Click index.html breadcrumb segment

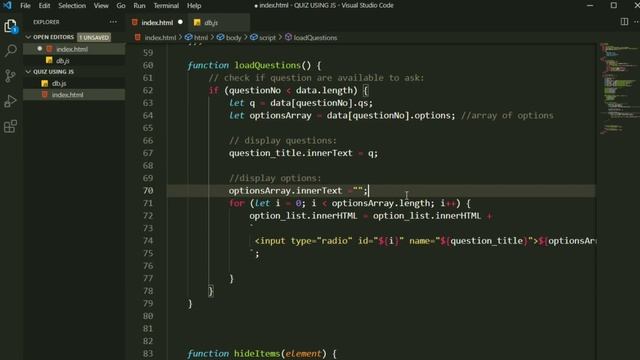(160, 38)
